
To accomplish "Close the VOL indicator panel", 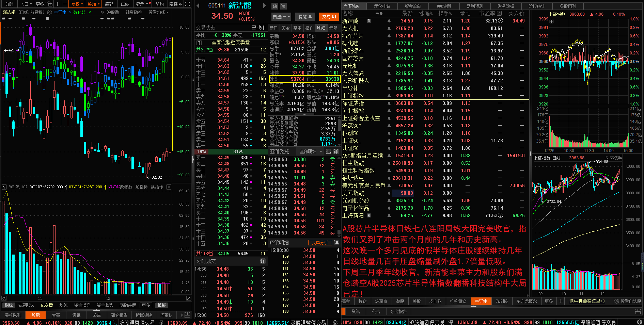I will [169, 187].
